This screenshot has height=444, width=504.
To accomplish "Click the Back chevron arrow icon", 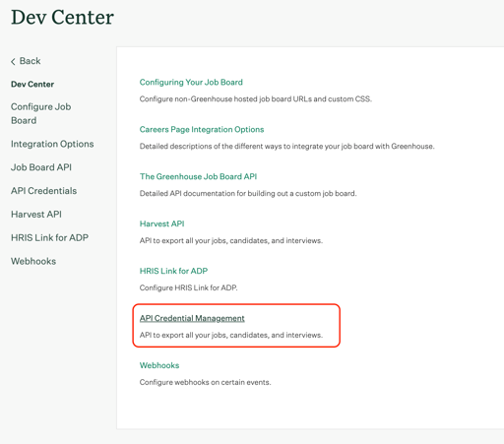I will click(x=13, y=61).
